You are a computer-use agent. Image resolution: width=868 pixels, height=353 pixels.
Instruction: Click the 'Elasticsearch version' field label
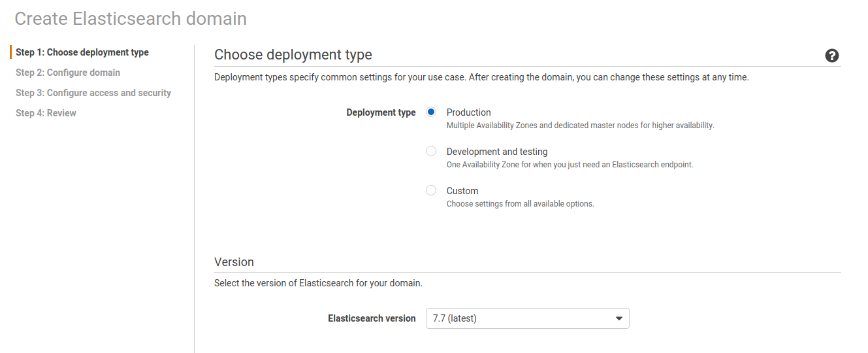pyautogui.click(x=372, y=318)
